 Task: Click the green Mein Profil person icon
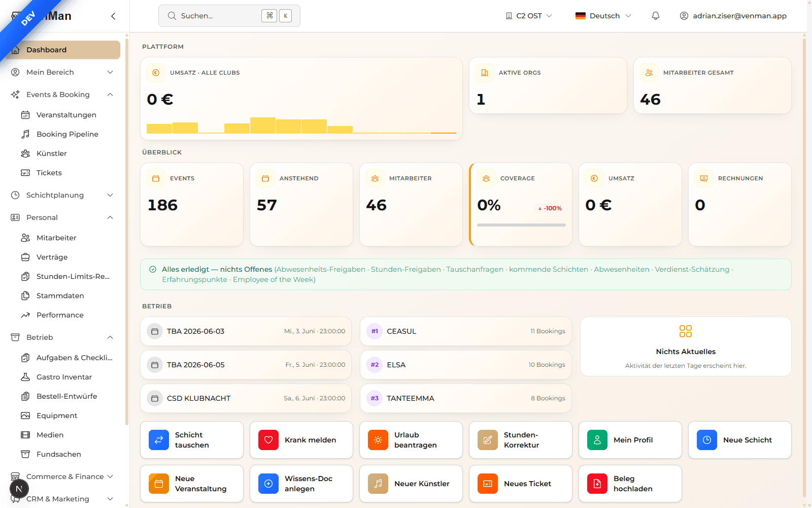click(597, 440)
